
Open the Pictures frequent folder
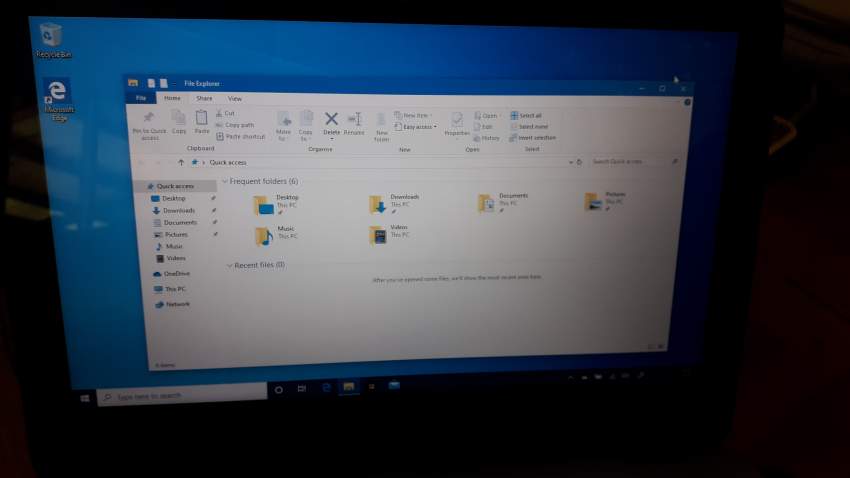click(x=606, y=201)
